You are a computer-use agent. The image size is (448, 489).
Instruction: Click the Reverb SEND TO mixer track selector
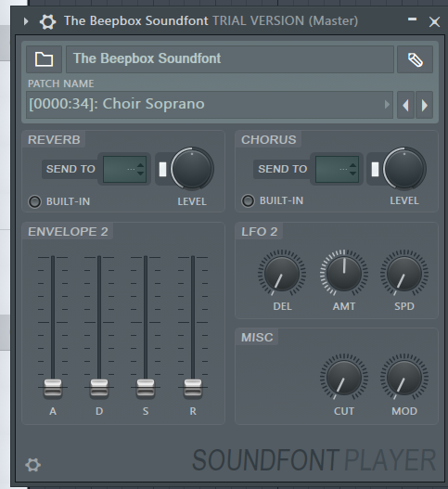tap(124, 169)
